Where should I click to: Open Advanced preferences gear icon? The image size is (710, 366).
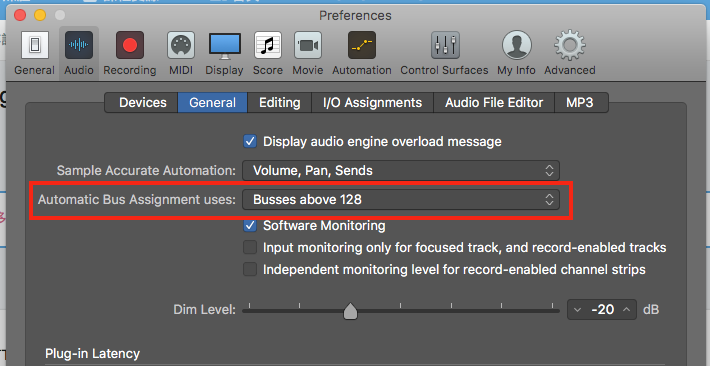(x=570, y=45)
